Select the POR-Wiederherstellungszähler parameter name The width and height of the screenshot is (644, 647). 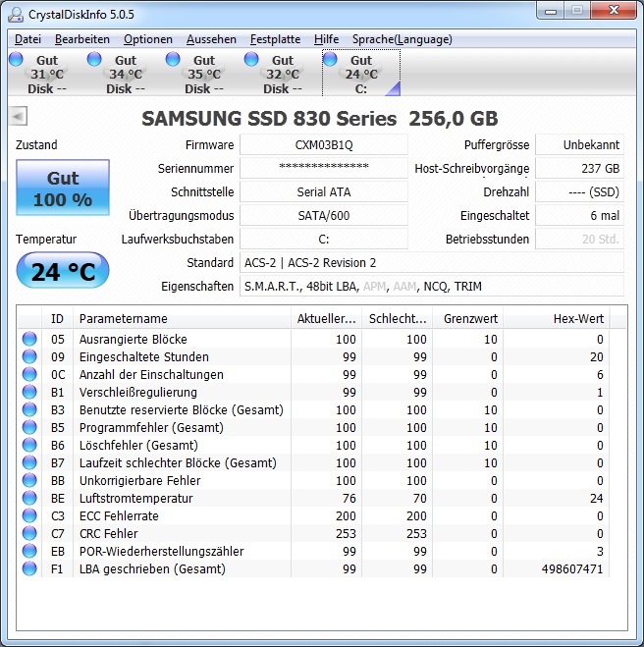pos(162,551)
